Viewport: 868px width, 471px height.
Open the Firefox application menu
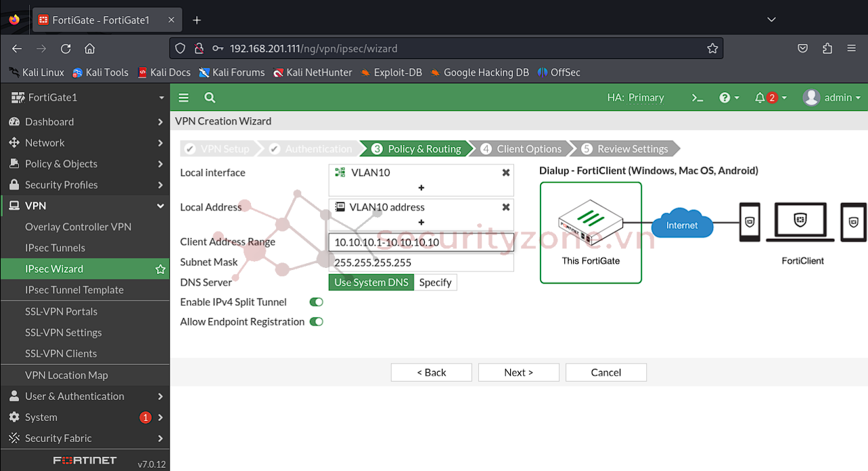coord(852,49)
